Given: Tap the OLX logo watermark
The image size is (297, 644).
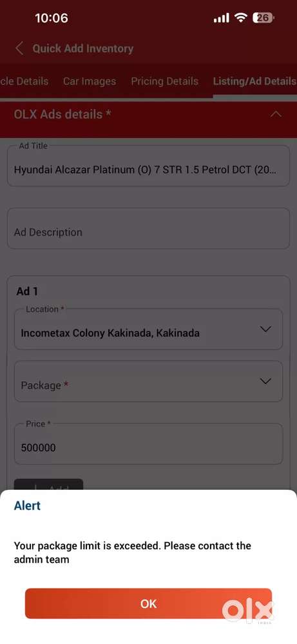Looking at the screenshot, I should pyautogui.click(x=247, y=611).
